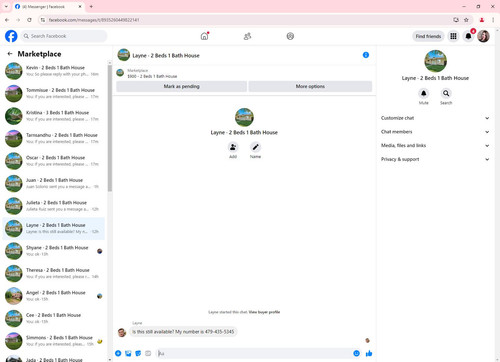This screenshot has height=362, width=500.
Task: Open Chrome menu three dots
Action: 493,20
